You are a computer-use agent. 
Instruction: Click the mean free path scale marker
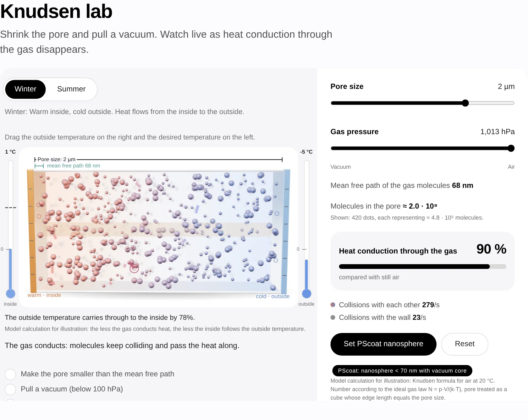pos(39,166)
